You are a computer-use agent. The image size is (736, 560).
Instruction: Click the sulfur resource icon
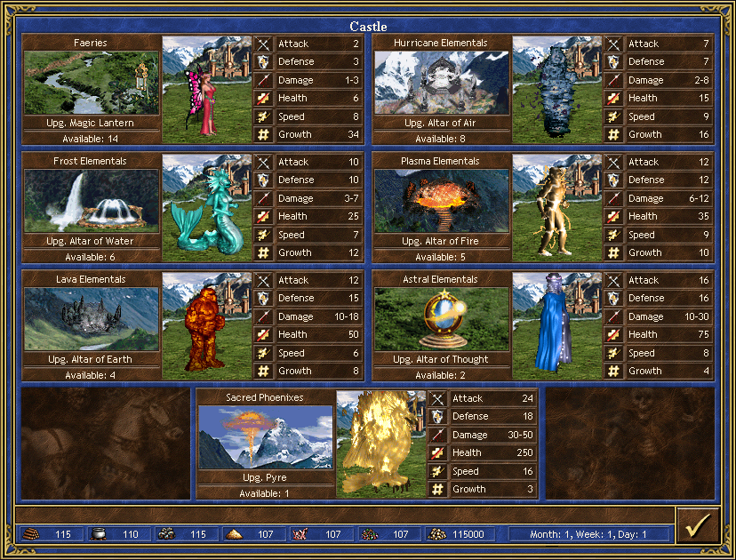tap(233, 534)
